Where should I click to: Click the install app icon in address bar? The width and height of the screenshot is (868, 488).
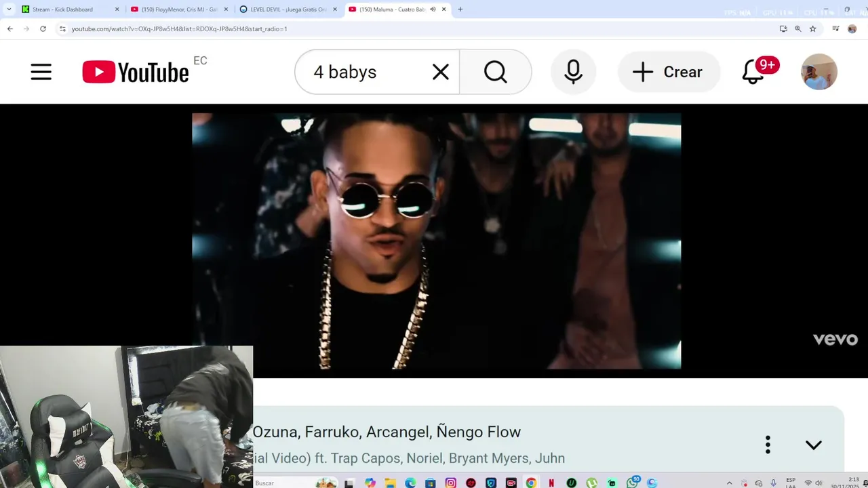pos(783,28)
